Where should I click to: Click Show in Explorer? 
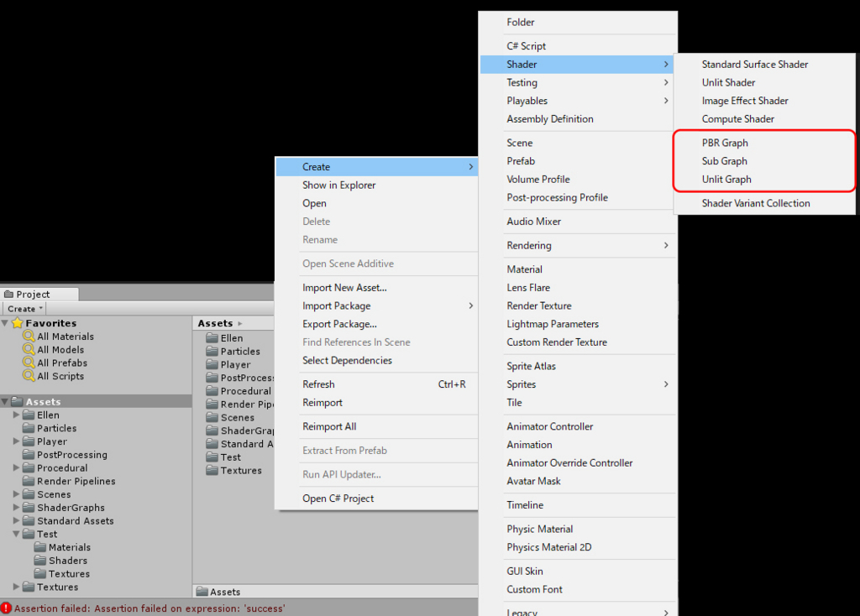(x=377, y=185)
